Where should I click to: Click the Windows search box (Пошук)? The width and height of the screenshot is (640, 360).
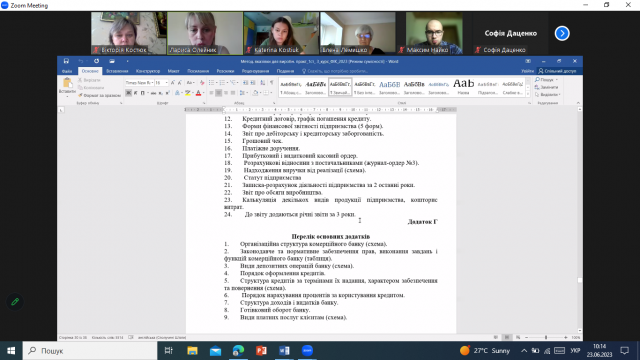pos(90,351)
